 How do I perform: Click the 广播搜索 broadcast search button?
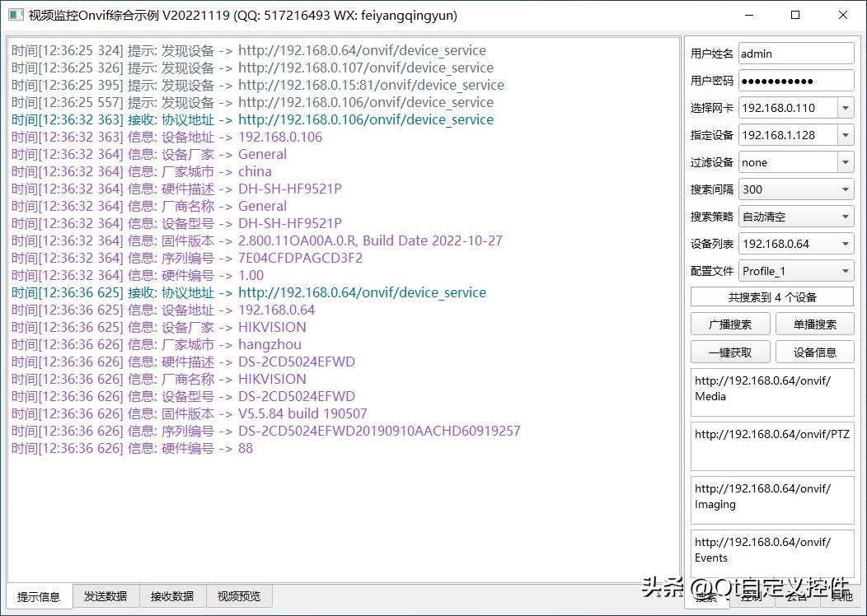click(730, 324)
